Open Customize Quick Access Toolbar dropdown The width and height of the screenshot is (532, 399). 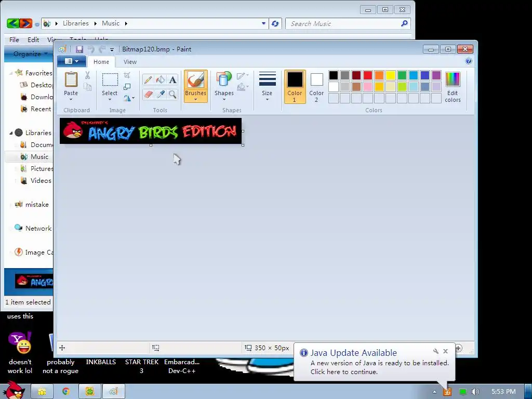point(112,50)
